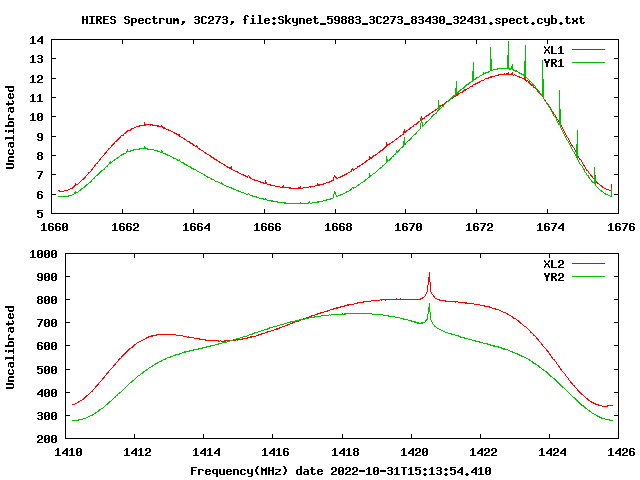This screenshot has height=480, width=640.
Task: Click the 1422 x-axis tick label
Action: pyautogui.click(x=483, y=452)
